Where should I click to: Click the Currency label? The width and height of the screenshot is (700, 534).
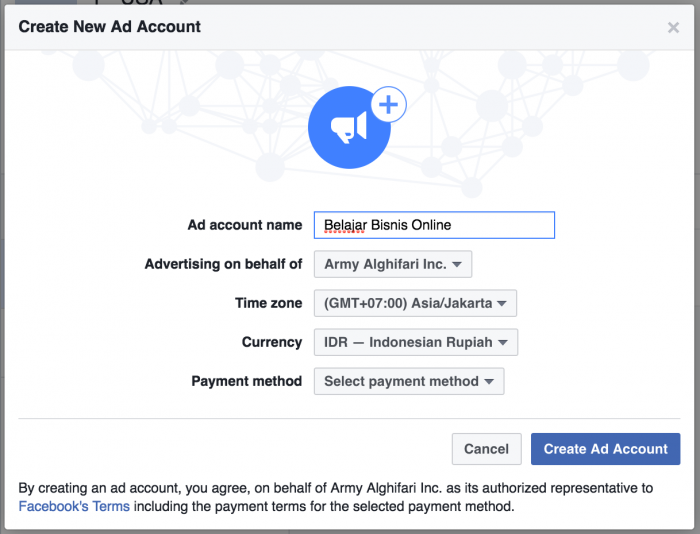tap(272, 342)
